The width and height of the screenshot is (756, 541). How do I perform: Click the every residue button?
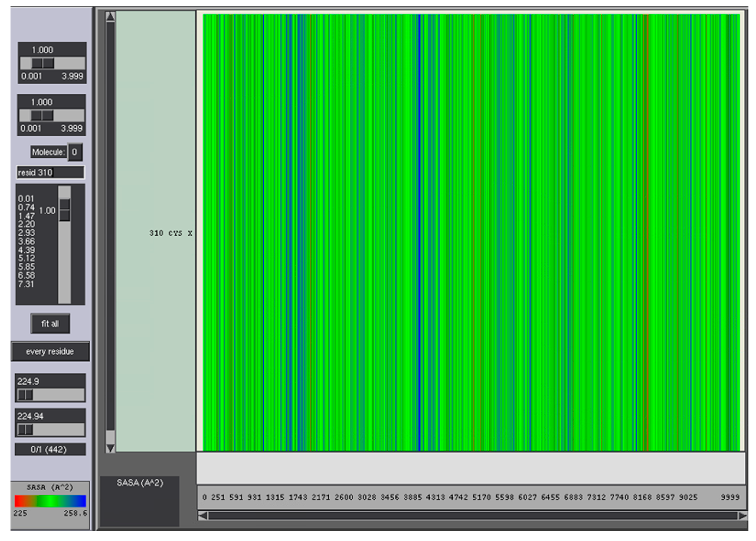50,352
